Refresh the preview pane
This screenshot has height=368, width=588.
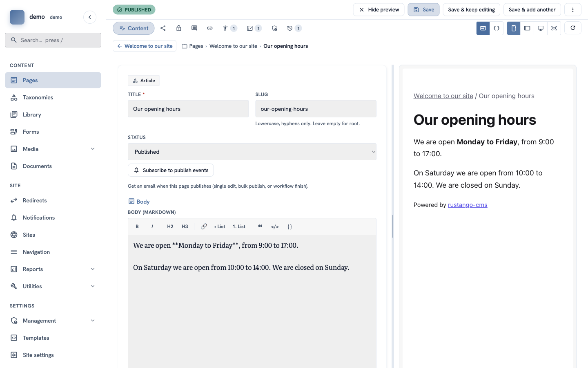coord(573,28)
